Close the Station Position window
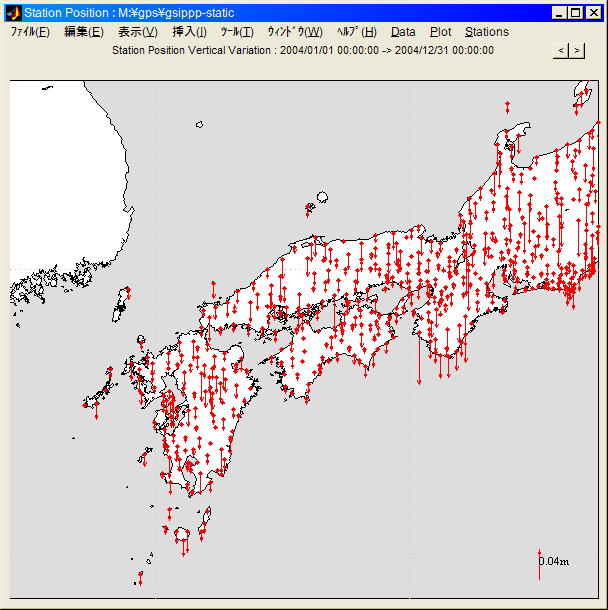The height and width of the screenshot is (610, 608). point(592,13)
